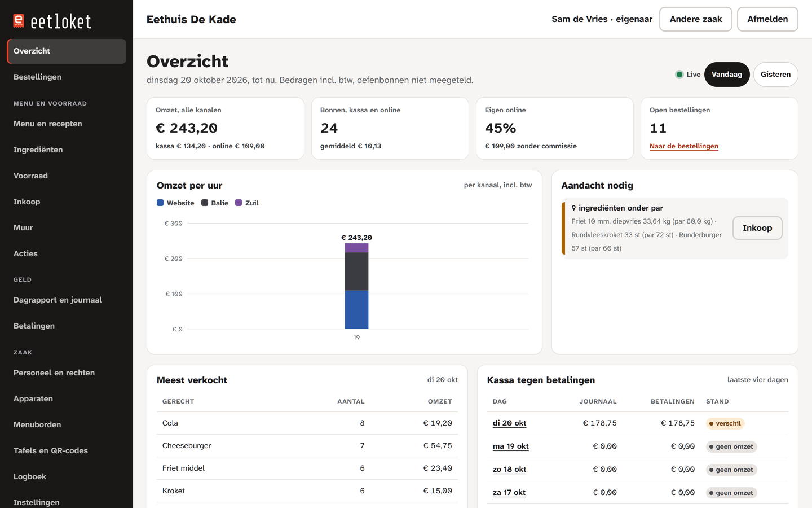
Task: Open Tafels en QR-codes
Action: coord(67,451)
